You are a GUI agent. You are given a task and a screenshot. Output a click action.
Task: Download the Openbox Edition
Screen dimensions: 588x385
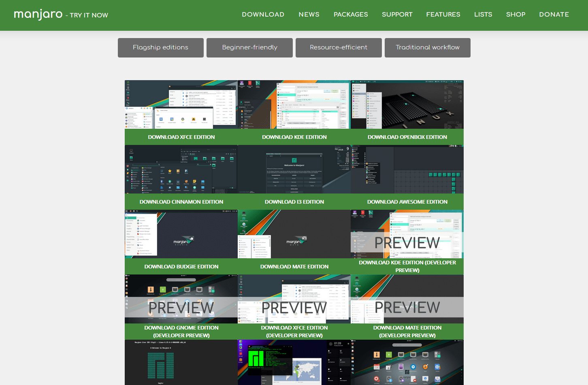[407, 137]
